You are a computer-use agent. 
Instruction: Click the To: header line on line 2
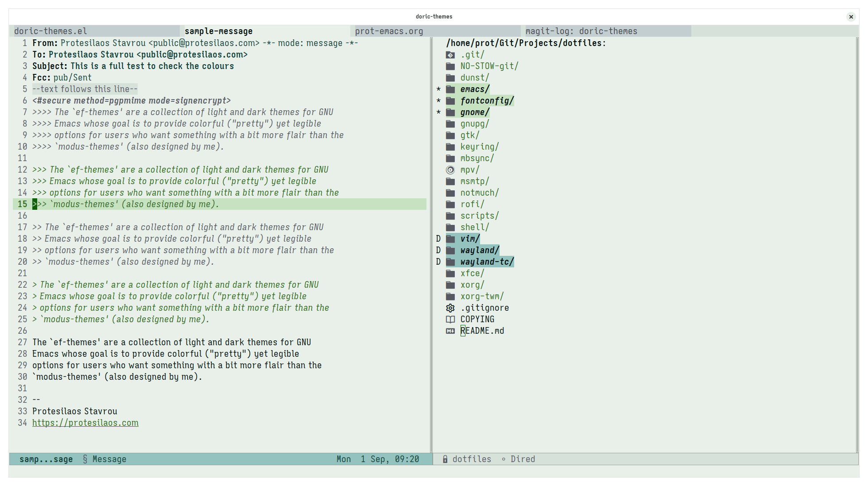point(140,55)
